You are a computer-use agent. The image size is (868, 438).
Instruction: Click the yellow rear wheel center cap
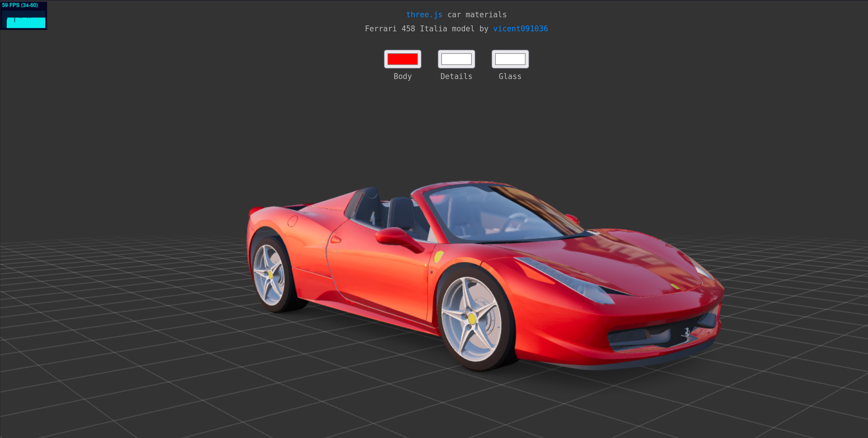coord(270,275)
